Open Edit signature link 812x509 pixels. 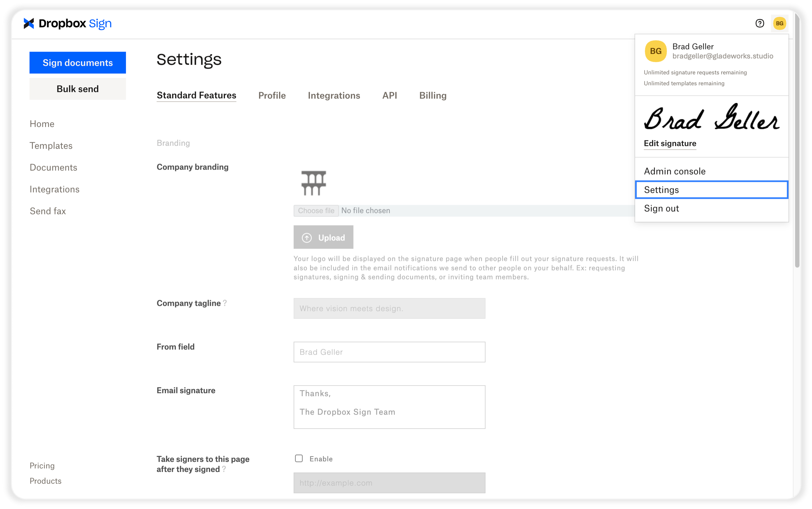[x=670, y=143]
